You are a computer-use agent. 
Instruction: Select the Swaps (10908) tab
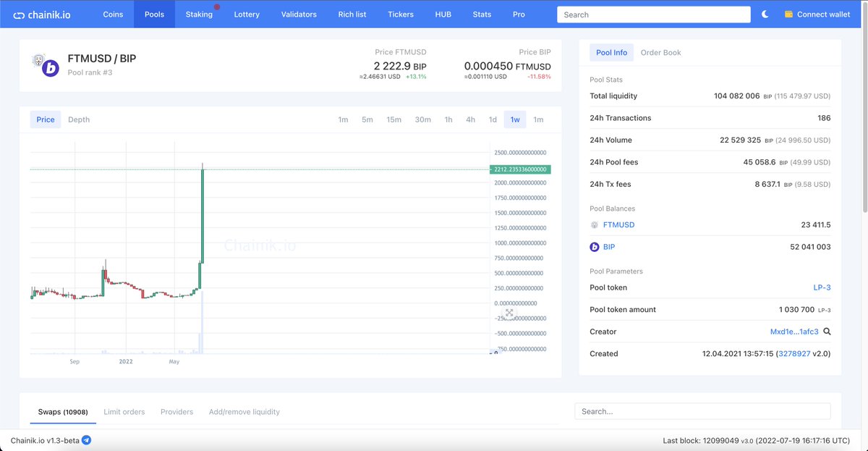62,412
